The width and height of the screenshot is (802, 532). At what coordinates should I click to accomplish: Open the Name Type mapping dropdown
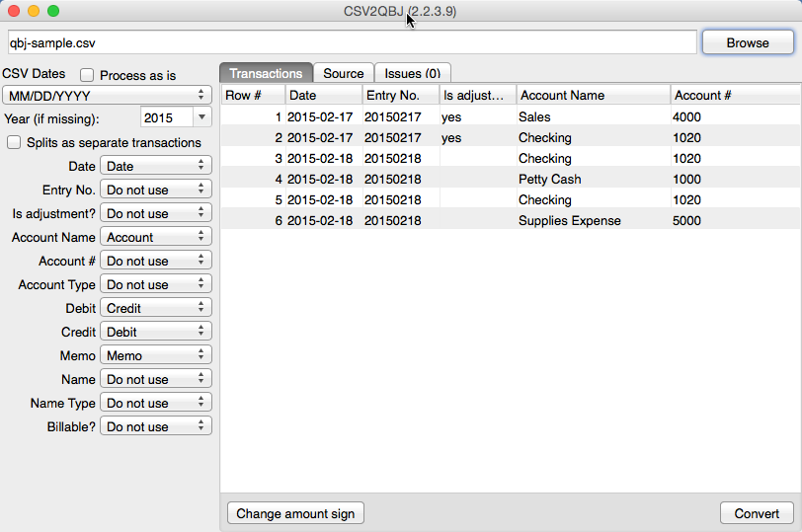click(155, 403)
